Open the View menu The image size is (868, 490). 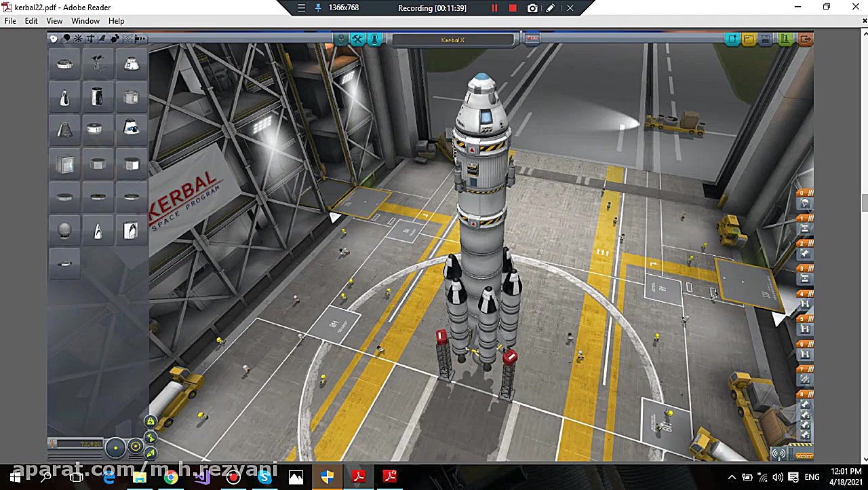coord(54,21)
